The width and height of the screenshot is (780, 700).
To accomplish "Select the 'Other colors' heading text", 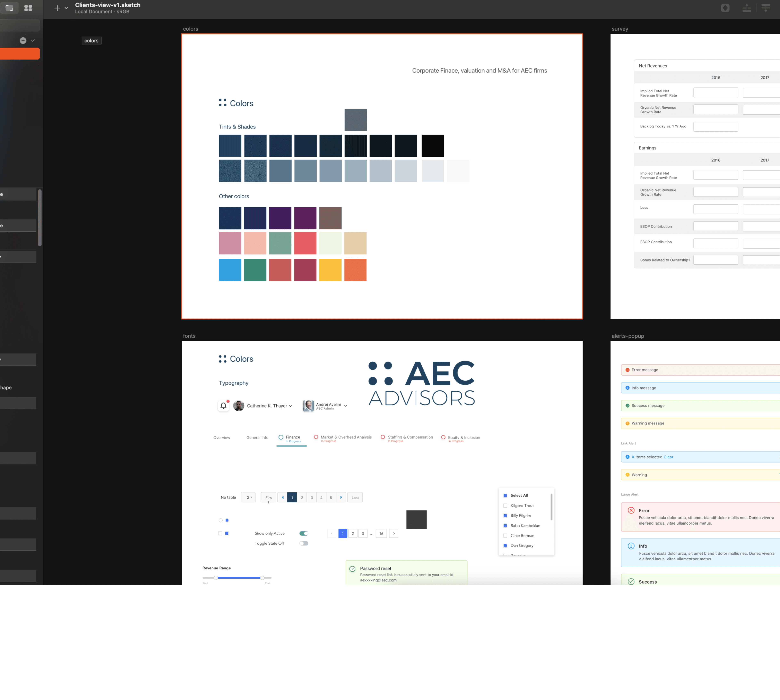I will point(234,196).
